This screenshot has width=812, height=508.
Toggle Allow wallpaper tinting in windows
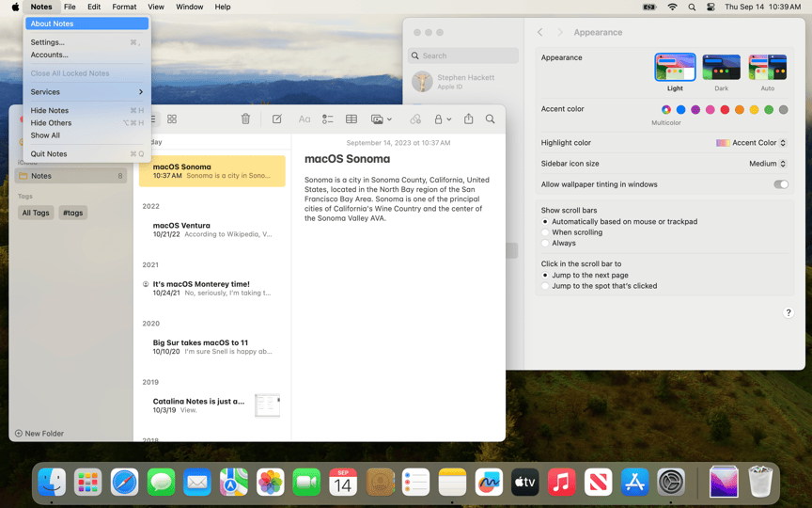781,184
